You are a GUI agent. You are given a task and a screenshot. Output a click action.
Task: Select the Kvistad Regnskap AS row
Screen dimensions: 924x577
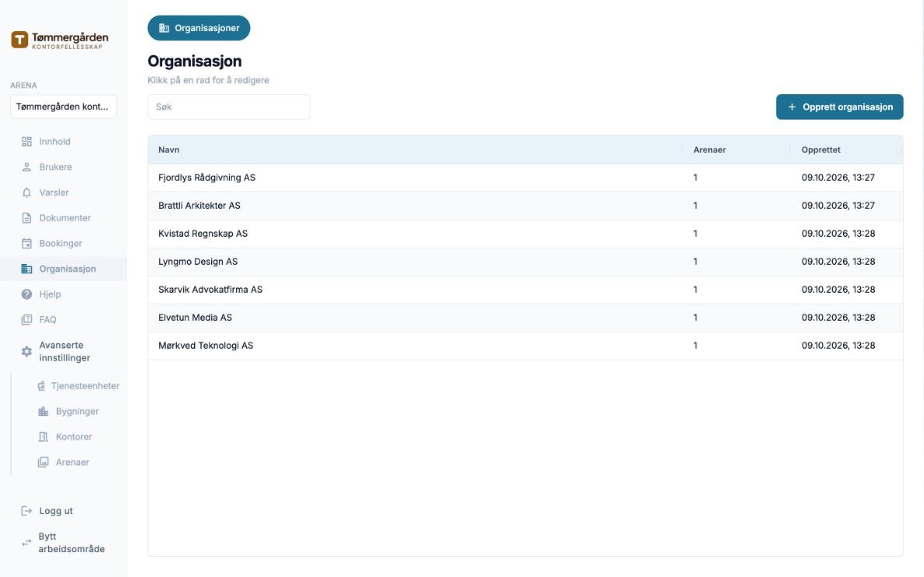pyautogui.click(x=525, y=234)
